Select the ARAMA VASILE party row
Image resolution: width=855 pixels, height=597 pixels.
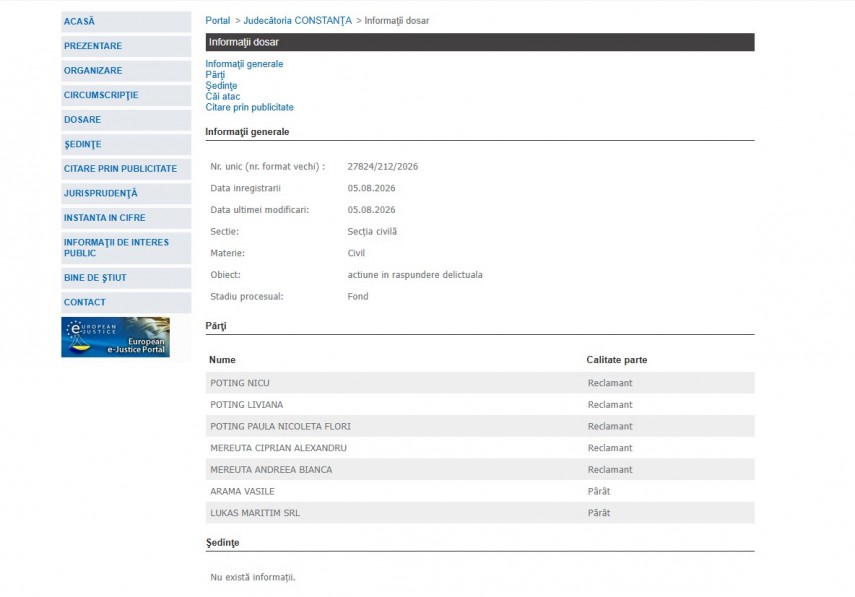pos(480,491)
